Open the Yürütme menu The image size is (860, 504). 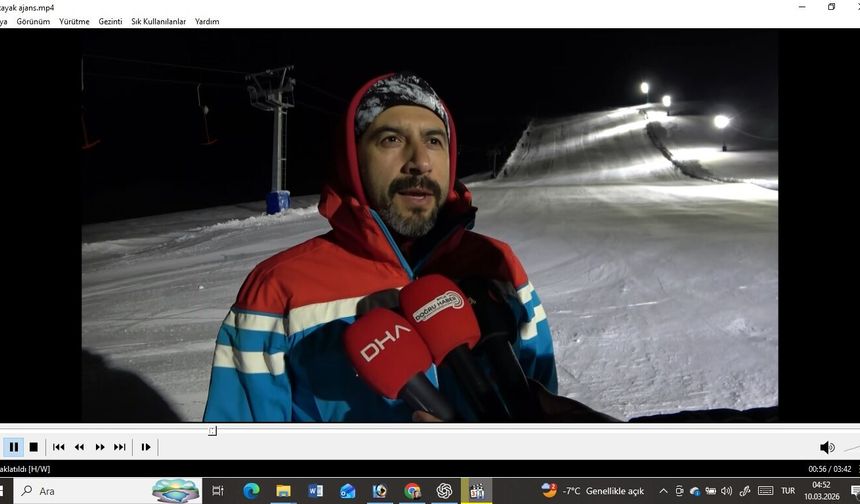pyautogui.click(x=75, y=21)
